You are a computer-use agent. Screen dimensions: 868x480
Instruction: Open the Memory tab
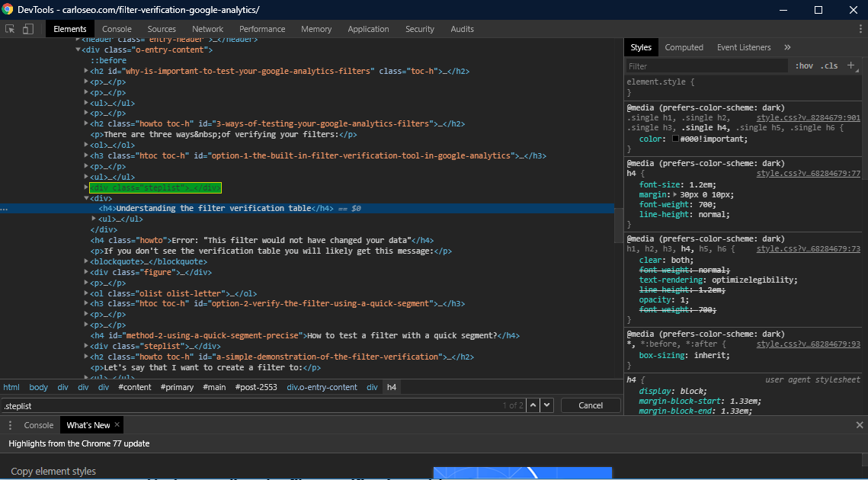click(316, 29)
